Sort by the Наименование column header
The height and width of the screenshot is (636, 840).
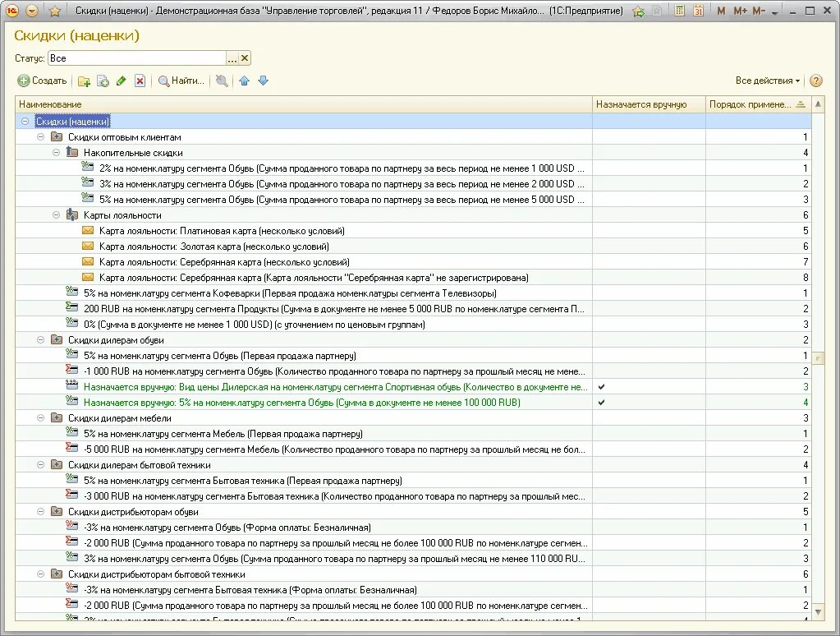click(x=304, y=104)
